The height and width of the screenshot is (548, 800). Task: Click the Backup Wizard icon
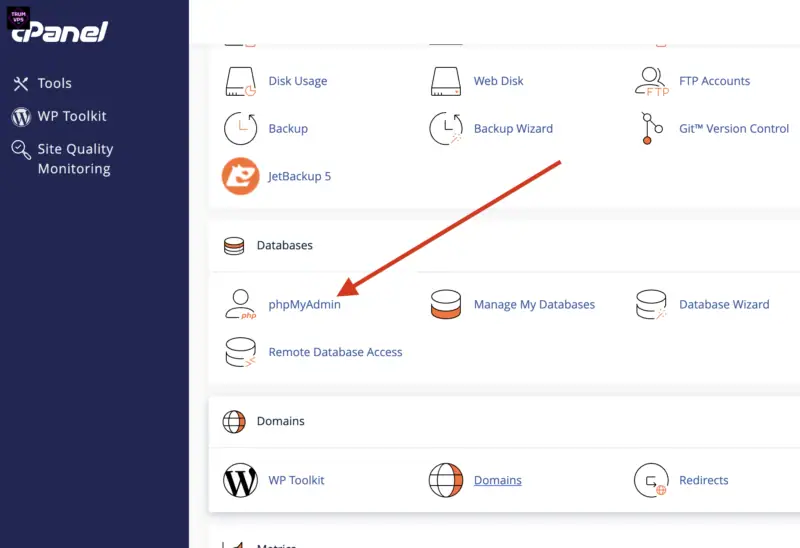click(446, 129)
